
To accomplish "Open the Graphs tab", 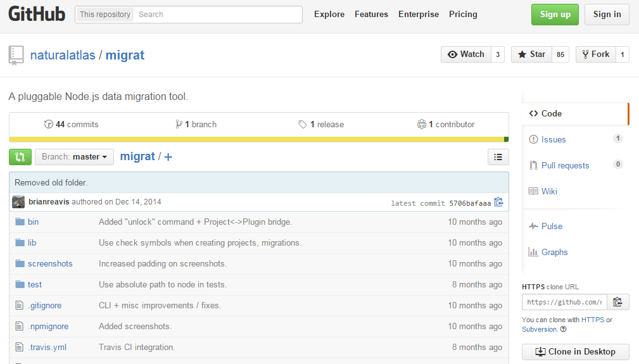I will (x=575, y=252).
